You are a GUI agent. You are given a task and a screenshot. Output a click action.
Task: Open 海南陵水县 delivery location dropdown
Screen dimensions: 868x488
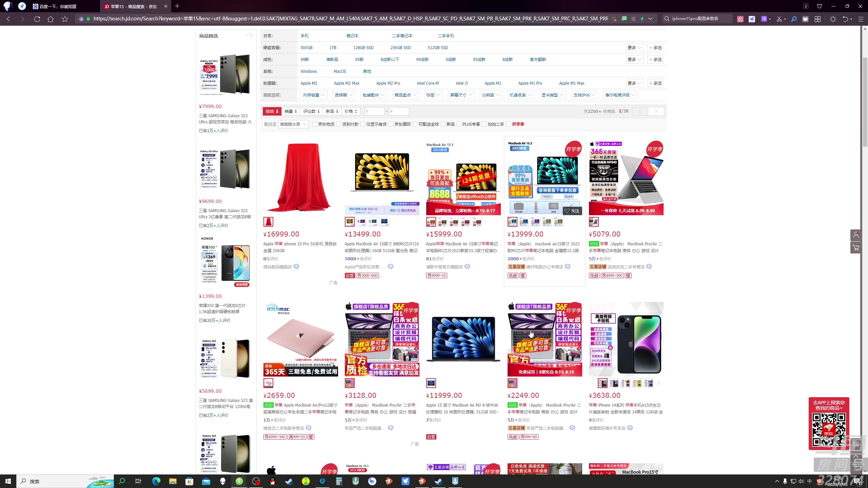coord(293,124)
